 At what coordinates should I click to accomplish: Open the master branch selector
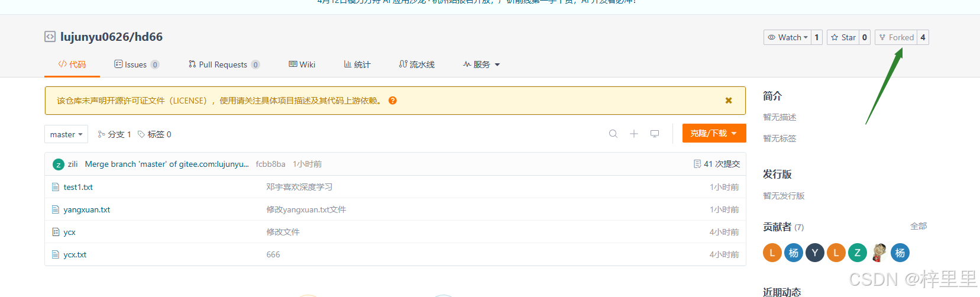[66, 134]
